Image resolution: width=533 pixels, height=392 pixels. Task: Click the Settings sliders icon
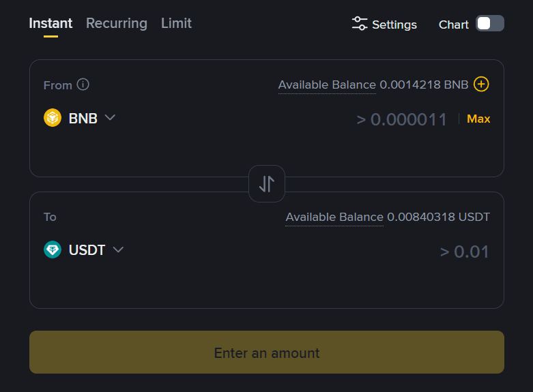(360, 24)
